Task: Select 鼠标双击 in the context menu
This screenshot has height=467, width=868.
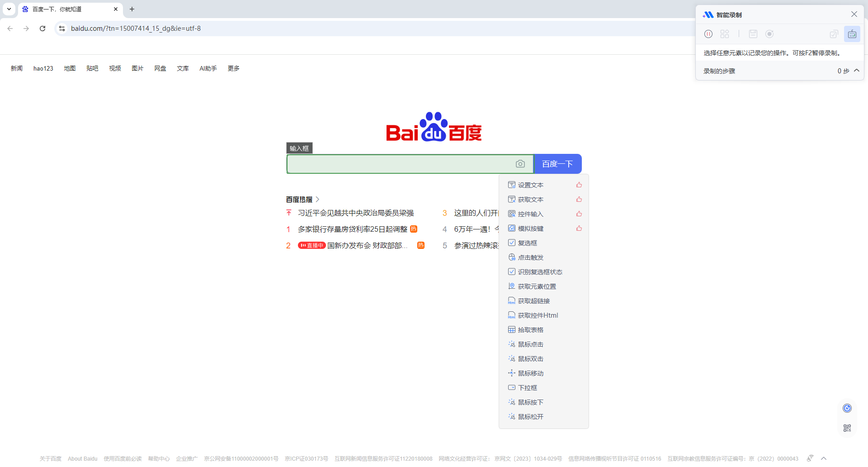Action: point(530,359)
